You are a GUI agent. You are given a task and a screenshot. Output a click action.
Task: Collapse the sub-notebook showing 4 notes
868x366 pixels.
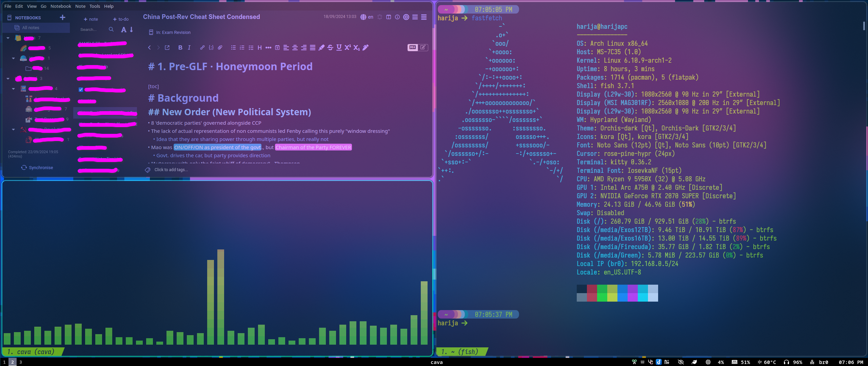14,89
